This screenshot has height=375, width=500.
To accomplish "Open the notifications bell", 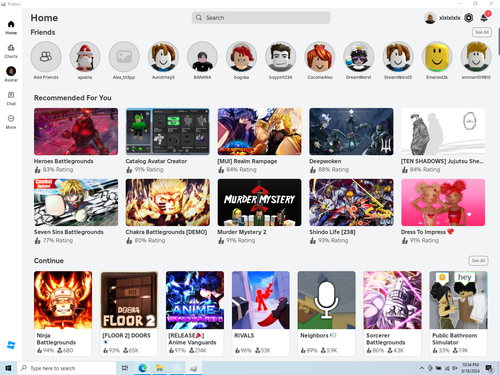I will [x=484, y=18].
